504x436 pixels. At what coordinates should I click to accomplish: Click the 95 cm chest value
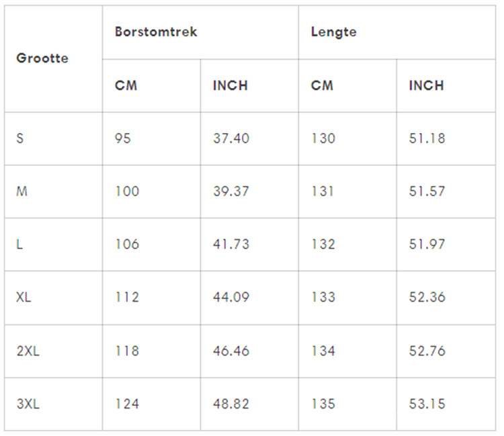coord(123,138)
